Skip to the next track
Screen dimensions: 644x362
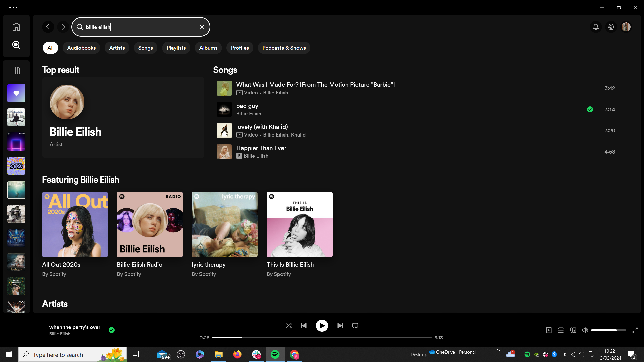[340, 326]
